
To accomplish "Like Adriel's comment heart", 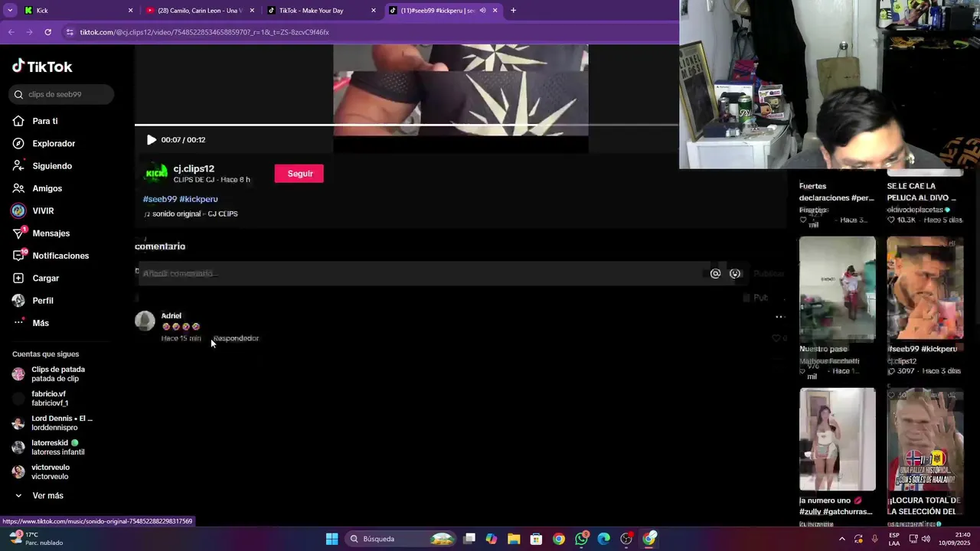I will click(x=776, y=338).
